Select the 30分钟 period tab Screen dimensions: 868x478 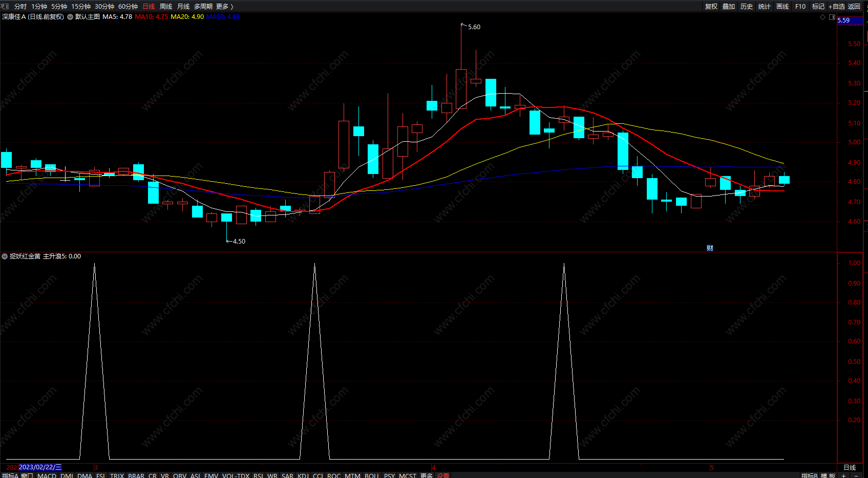click(x=104, y=6)
